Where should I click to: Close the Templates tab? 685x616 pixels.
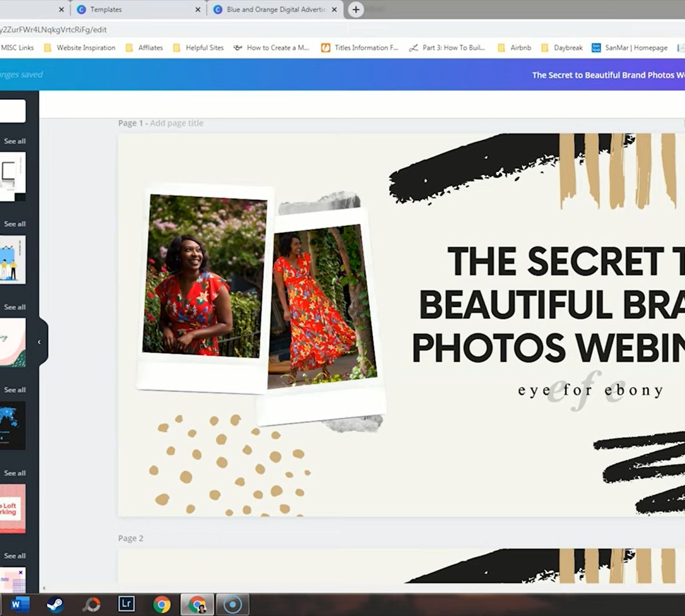pos(198,10)
